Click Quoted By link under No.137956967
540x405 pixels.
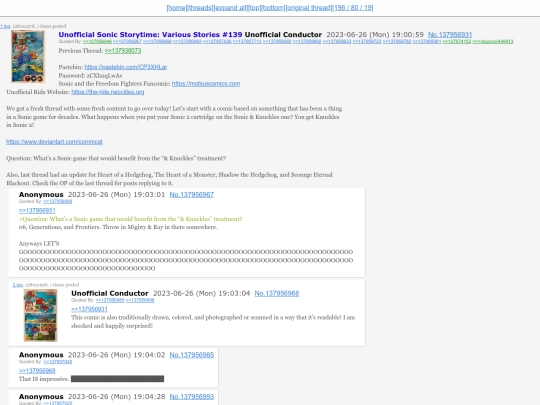[58, 201]
